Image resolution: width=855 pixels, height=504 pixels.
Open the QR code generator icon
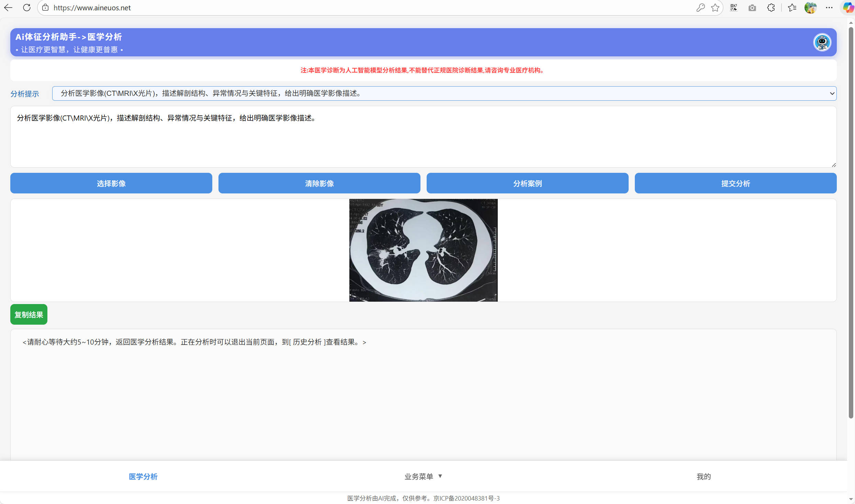point(734,8)
